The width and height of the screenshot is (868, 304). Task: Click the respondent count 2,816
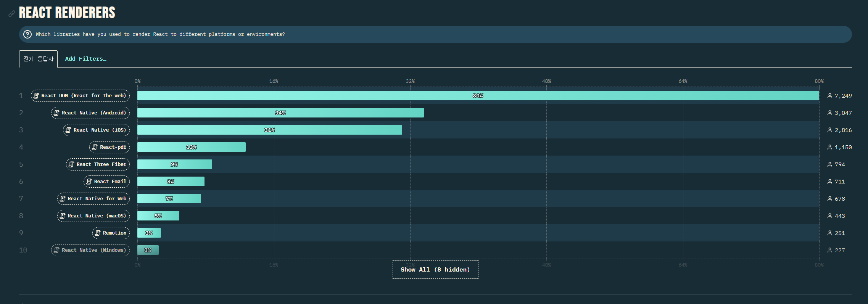(x=843, y=130)
